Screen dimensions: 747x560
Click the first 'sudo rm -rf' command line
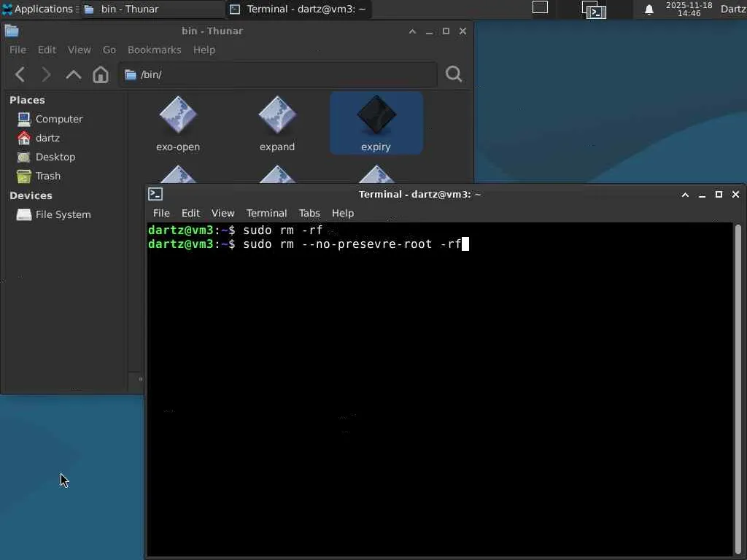(x=283, y=230)
